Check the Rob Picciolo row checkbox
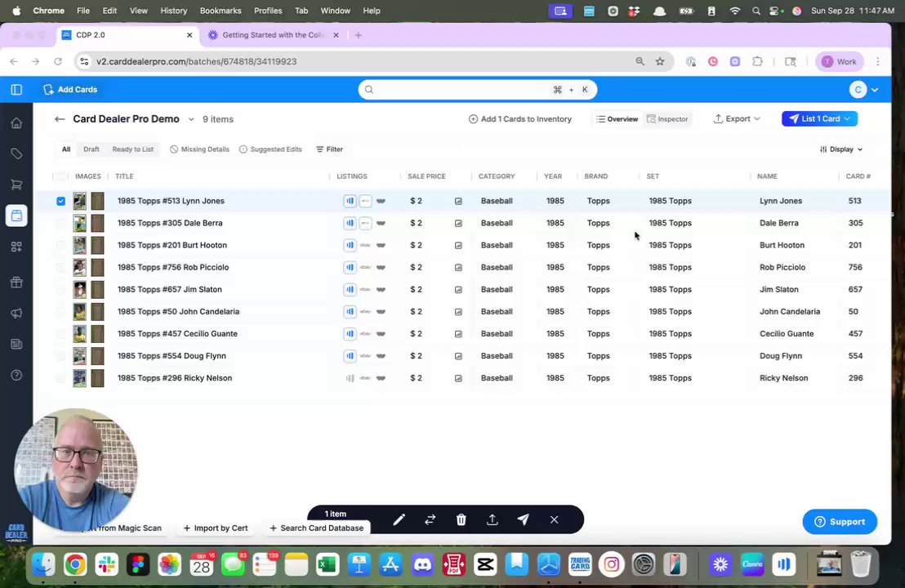Image resolution: width=905 pixels, height=588 pixels. pos(60,268)
